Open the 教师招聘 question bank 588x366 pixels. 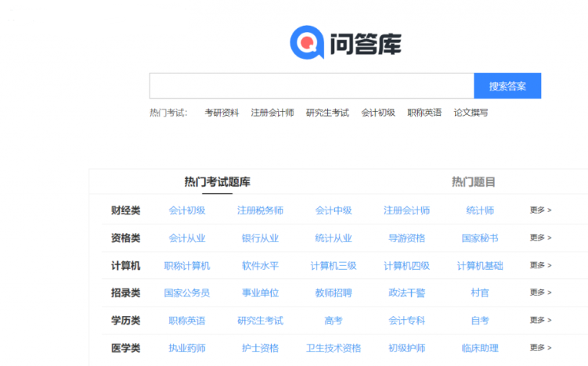tap(334, 293)
